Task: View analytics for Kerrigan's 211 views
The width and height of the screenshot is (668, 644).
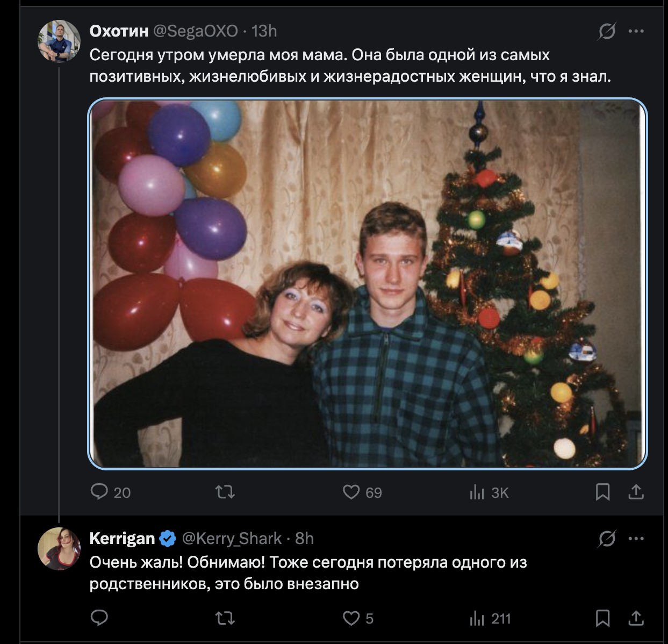Action: click(x=477, y=618)
